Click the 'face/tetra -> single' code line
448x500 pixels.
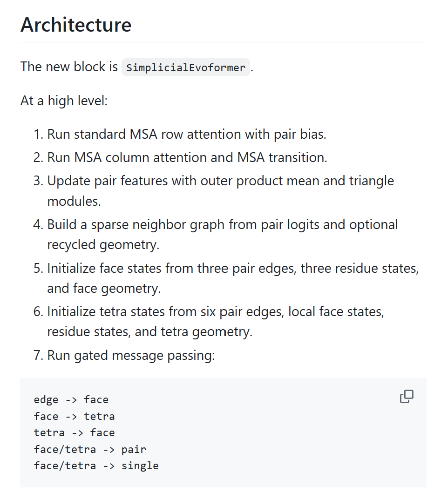coord(96,466)
